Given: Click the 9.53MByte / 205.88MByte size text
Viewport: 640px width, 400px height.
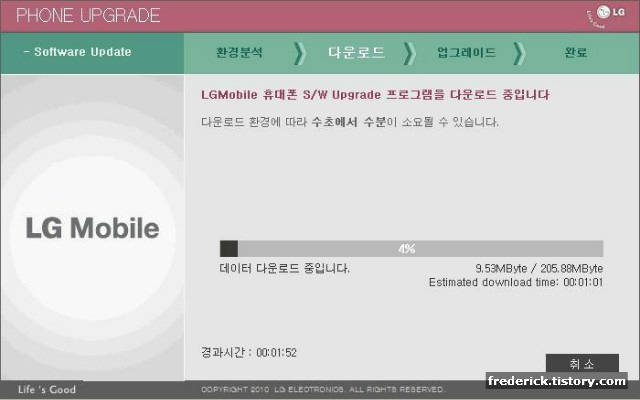Looking at the screenshot, I should [x=539, y=269].
